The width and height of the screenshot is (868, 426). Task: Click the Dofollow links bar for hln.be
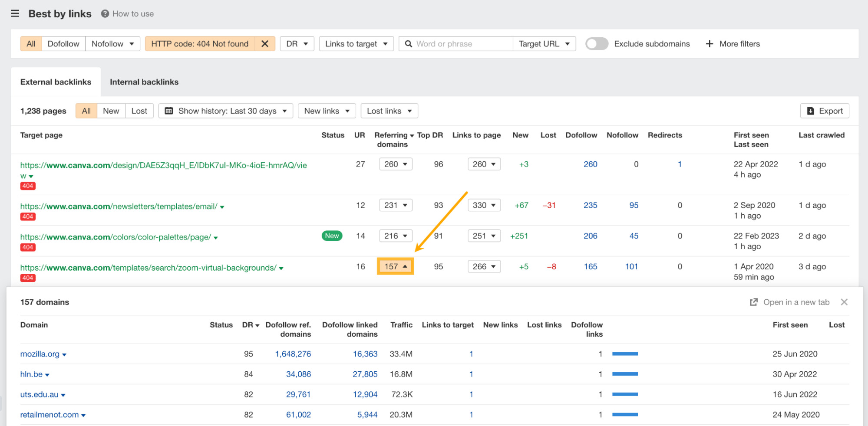click(x=625, y=374)
